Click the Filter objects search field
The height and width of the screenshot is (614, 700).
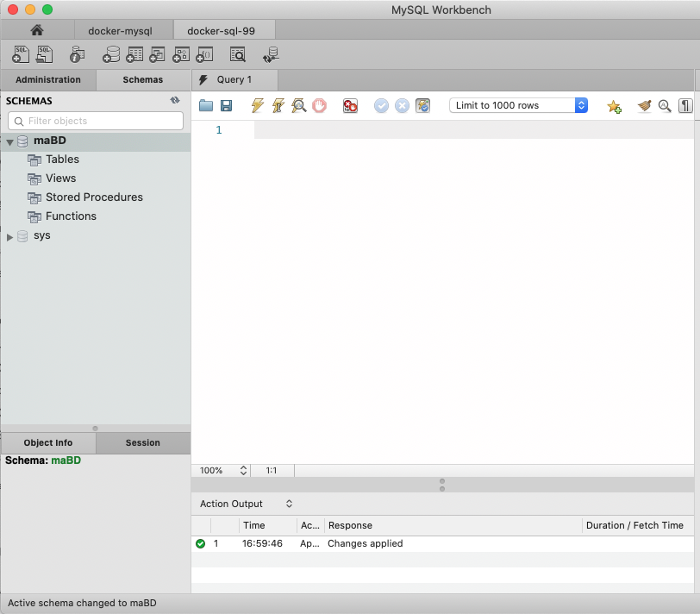pyautogui.click(x=96, y=121)
